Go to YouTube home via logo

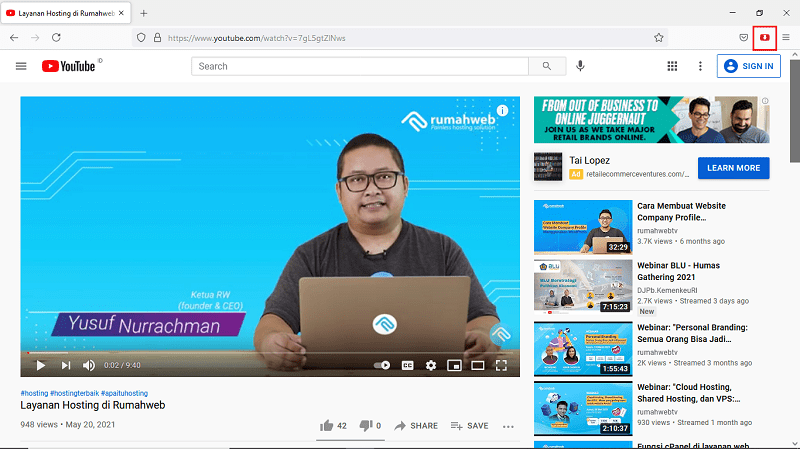pos(68,66)
